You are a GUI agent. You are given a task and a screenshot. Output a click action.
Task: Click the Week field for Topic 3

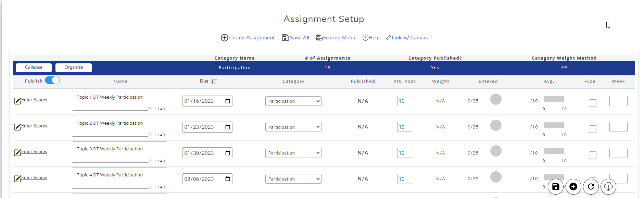(618, 153)
